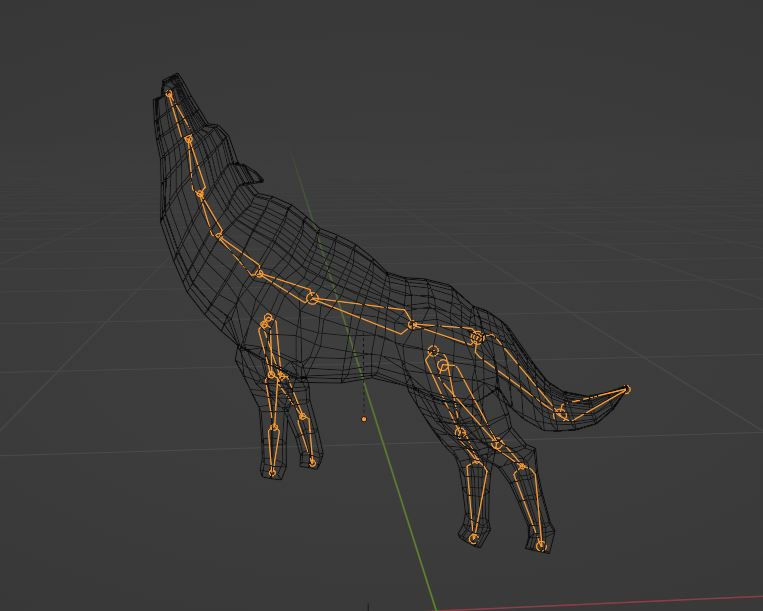The height and width of the screenshot is (611, 763).
Task: Select the hip joint cluster above the hind legs
Action: 477,337
